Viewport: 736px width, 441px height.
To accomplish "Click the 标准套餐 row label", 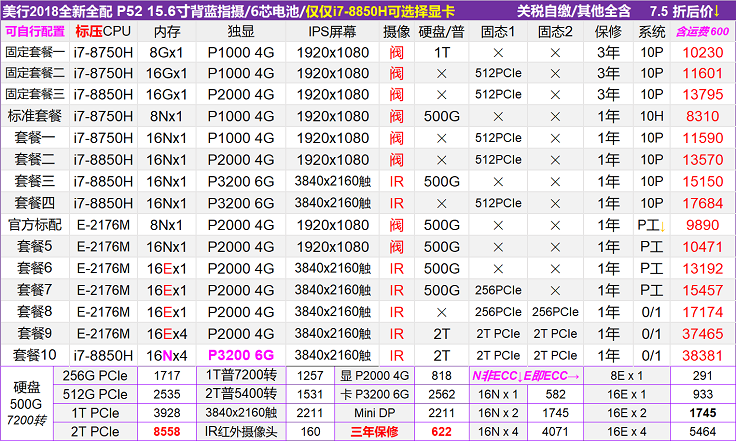I will pyautogui.click(x=35, y=116).
